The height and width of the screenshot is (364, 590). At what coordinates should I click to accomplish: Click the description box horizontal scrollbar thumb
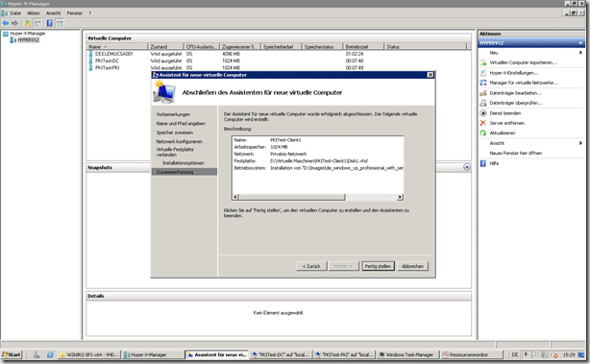click(292, 197)
